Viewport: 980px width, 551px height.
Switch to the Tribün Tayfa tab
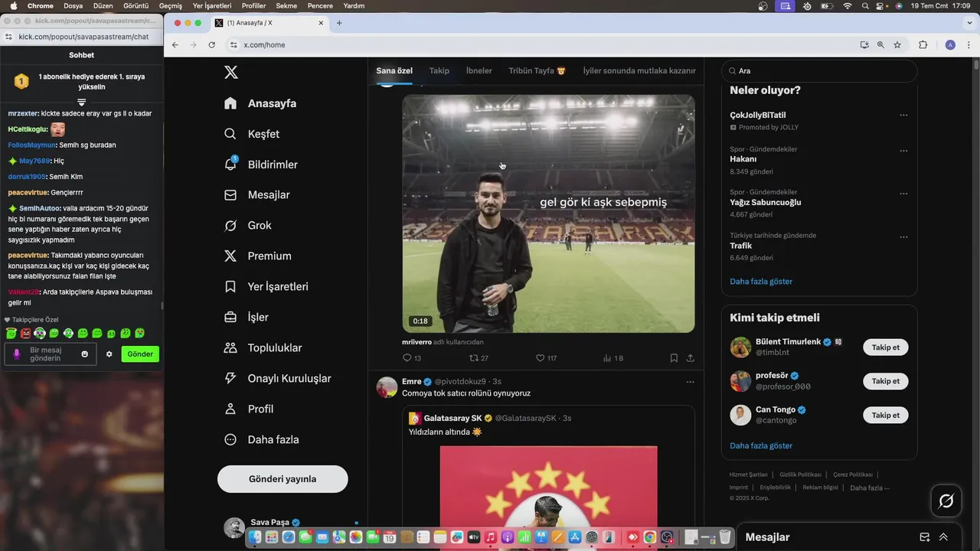pyautogui.click(x=537, y=71)
